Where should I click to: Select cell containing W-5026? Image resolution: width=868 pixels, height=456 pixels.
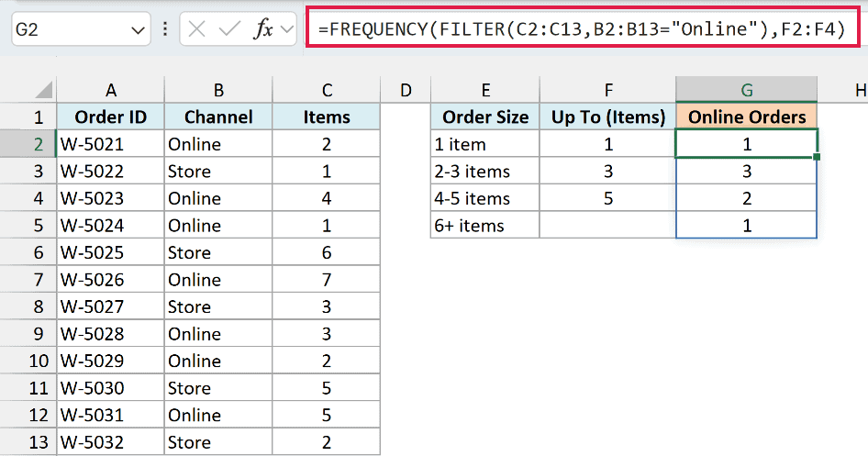[x=111, y=280]
